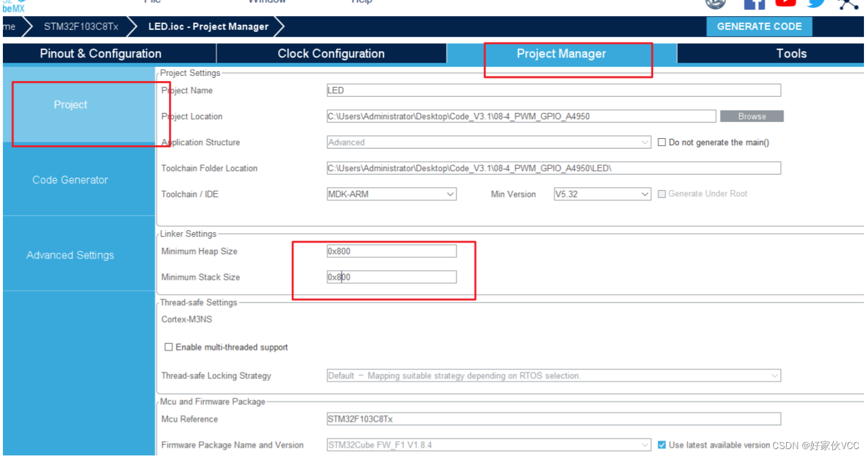Select the LED.ioc - Project Manager breadcrumb

(x=208, y=26)
